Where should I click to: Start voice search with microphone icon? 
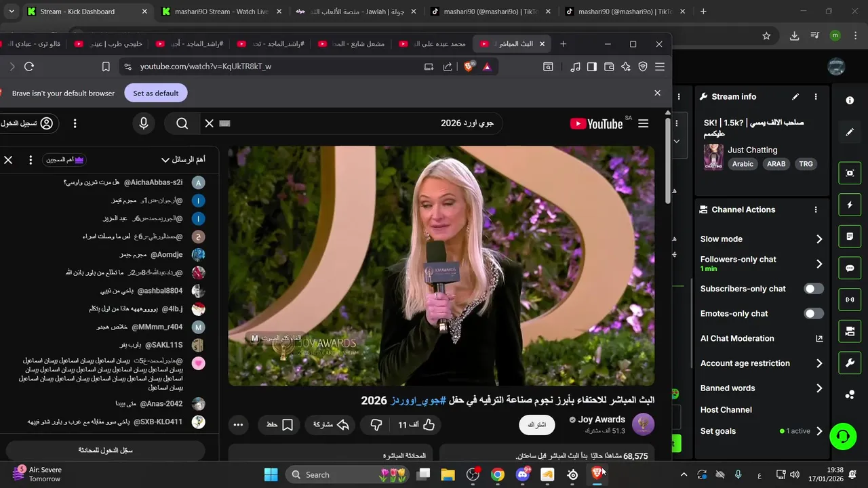pyautogui.click(x=143, y=123)
